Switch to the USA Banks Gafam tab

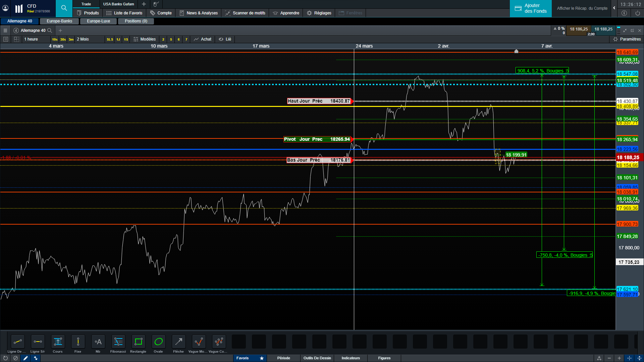click(118, 4)
